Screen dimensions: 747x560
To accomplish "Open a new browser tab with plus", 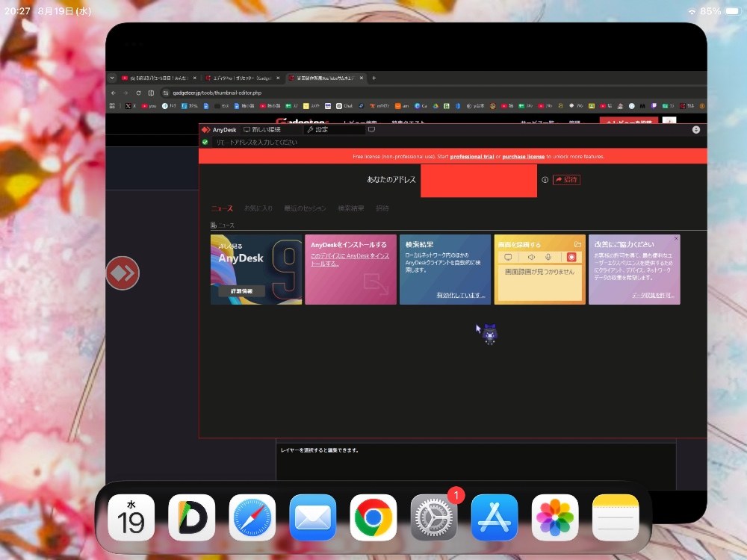I will click(x=374, y=78).
